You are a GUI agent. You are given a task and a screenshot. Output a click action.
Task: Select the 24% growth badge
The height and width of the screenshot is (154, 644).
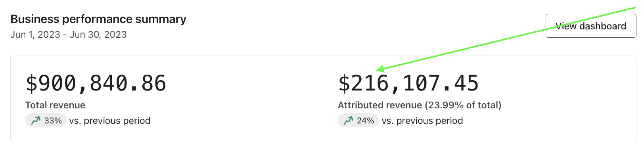pyautogui.click(x=358, y=120)
